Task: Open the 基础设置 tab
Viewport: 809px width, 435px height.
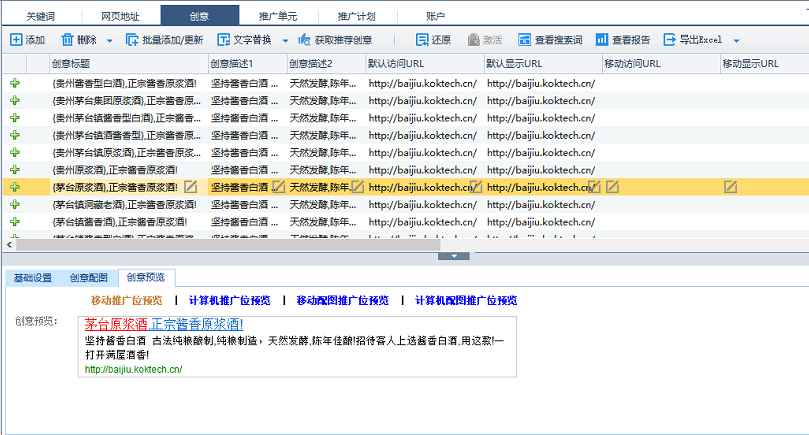Action: point(31,278)
